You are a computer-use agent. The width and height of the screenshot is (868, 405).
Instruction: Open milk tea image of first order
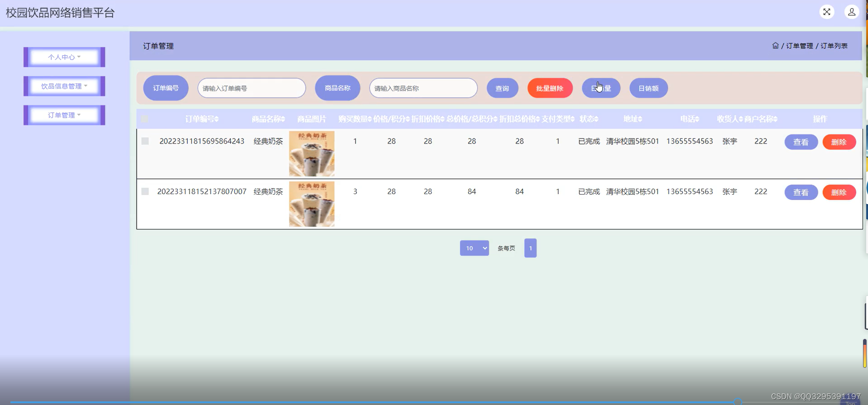pyautogui.click(x=312, y=154)
